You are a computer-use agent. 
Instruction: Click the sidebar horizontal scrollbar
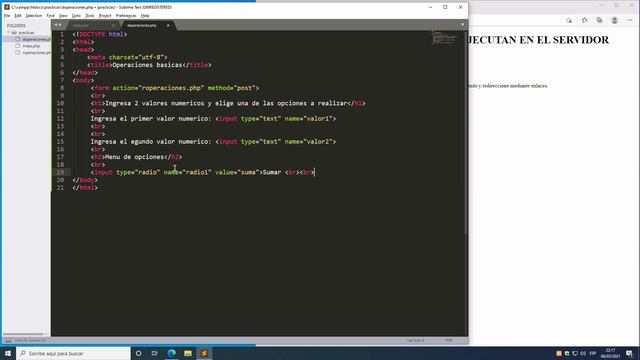tap(23, 334)
